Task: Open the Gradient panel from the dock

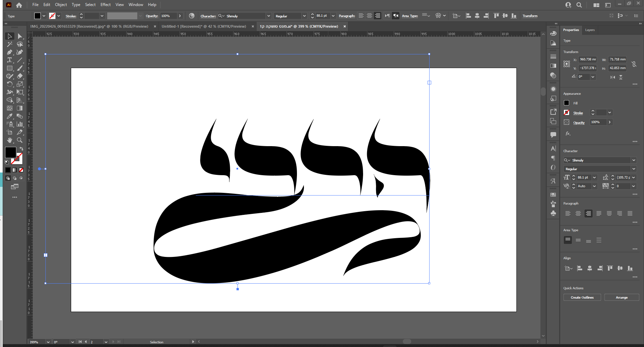Action: [x=553, y=66]
